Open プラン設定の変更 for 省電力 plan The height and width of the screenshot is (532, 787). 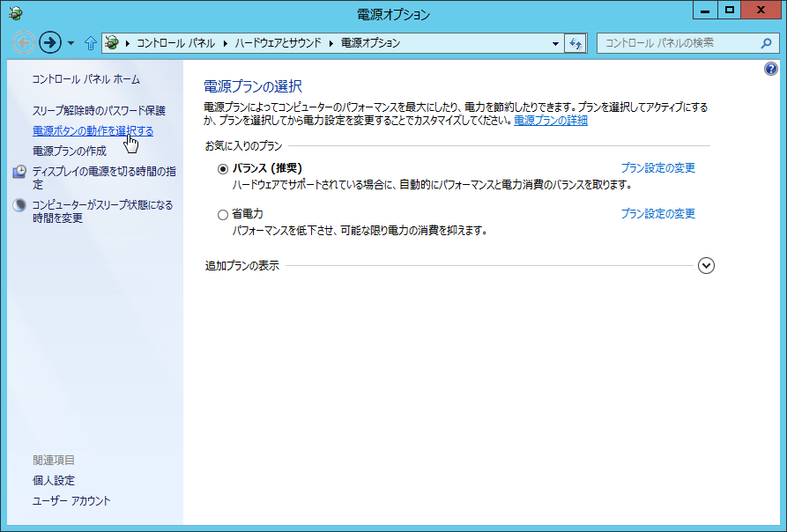click(658, 214)
